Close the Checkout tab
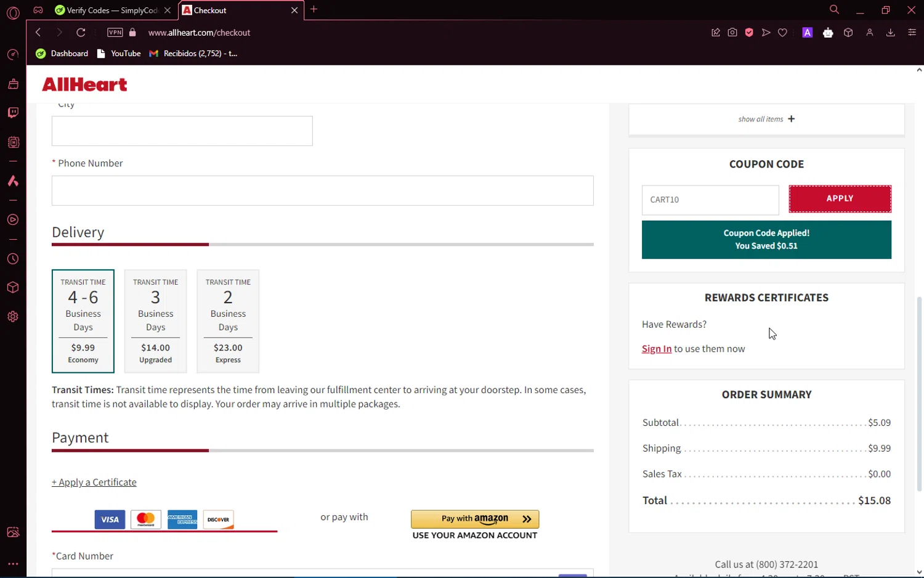The height and width of the screenshot is (578, 924). point(294,10)
